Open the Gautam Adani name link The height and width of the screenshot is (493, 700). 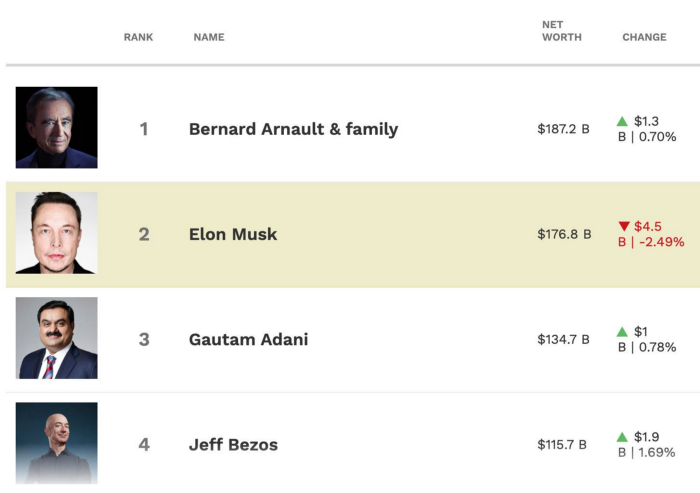[x=249, y=339]
